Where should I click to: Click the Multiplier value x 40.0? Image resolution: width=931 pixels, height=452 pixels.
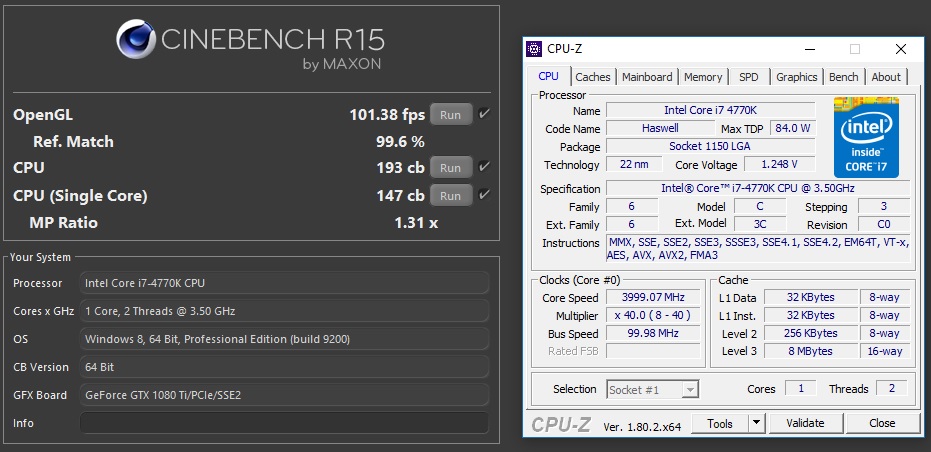[653, 315]
